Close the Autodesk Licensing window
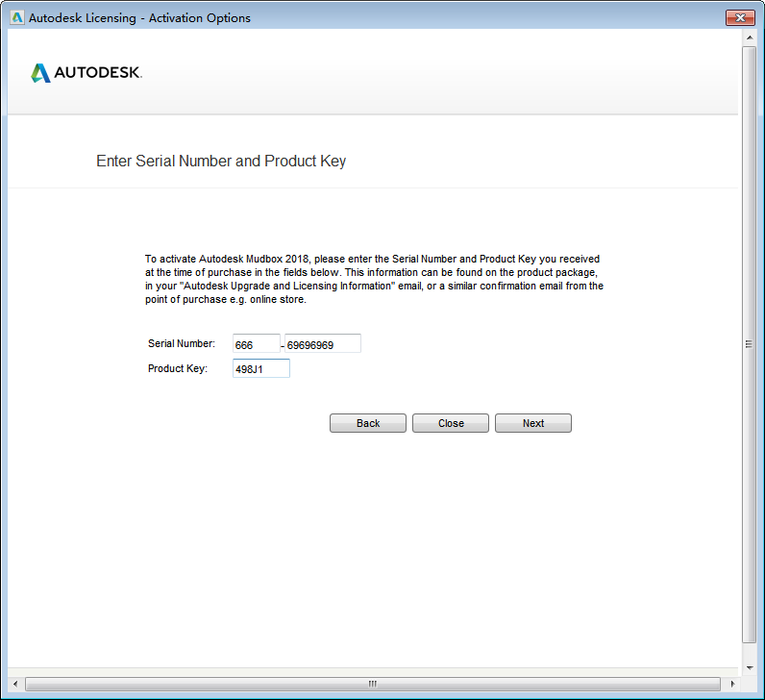 (x=740, y=17)
